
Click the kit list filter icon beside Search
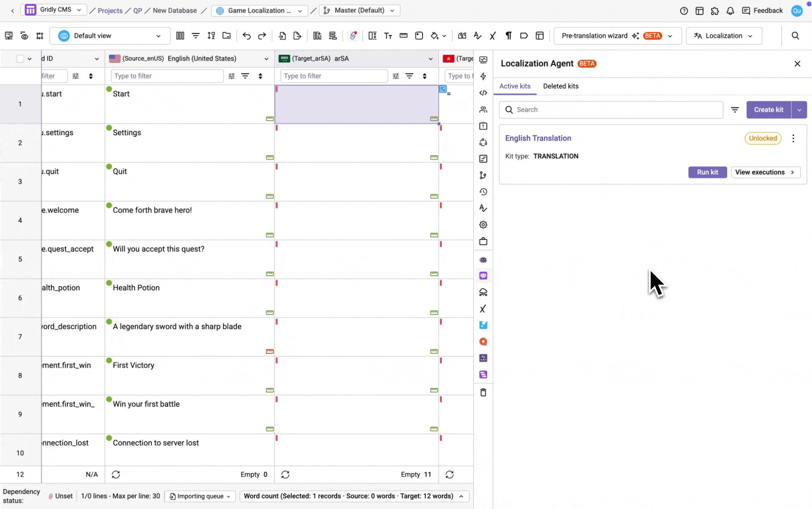(x=735, y=110)
